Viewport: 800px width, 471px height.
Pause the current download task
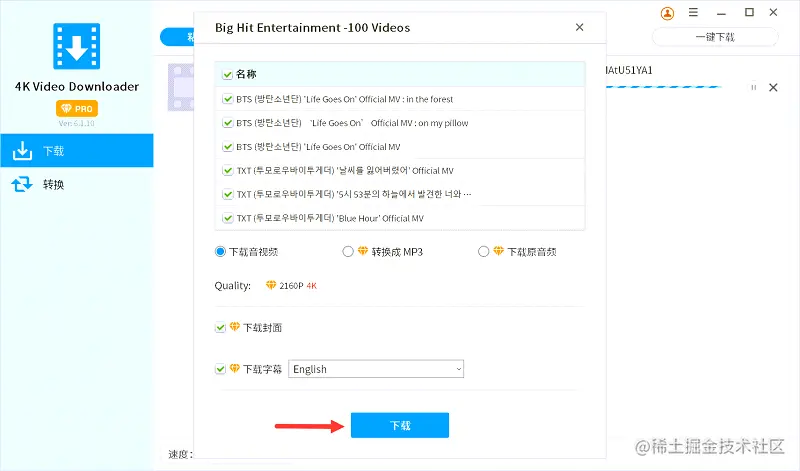(x=754, y=87)
